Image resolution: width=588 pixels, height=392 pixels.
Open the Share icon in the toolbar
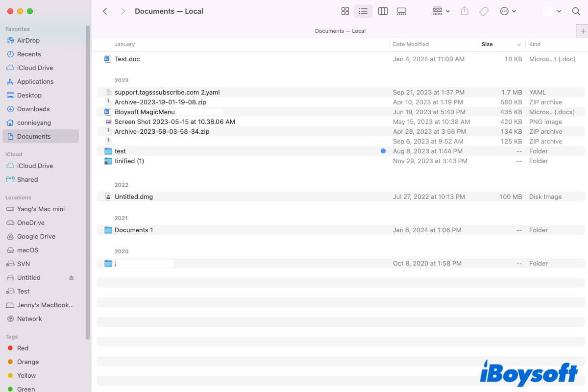tap(465, 11)
